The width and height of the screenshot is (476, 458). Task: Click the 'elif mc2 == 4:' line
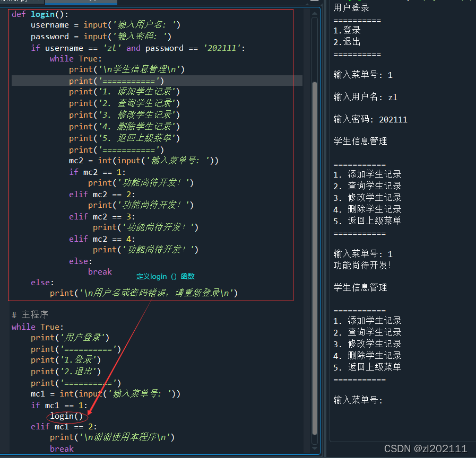[x=102, y=239]
